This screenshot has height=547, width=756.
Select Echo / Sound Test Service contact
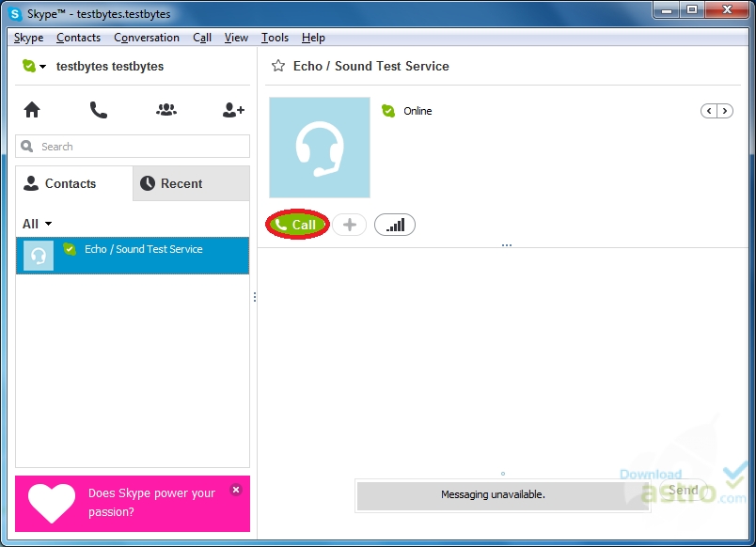coord(133,256)
